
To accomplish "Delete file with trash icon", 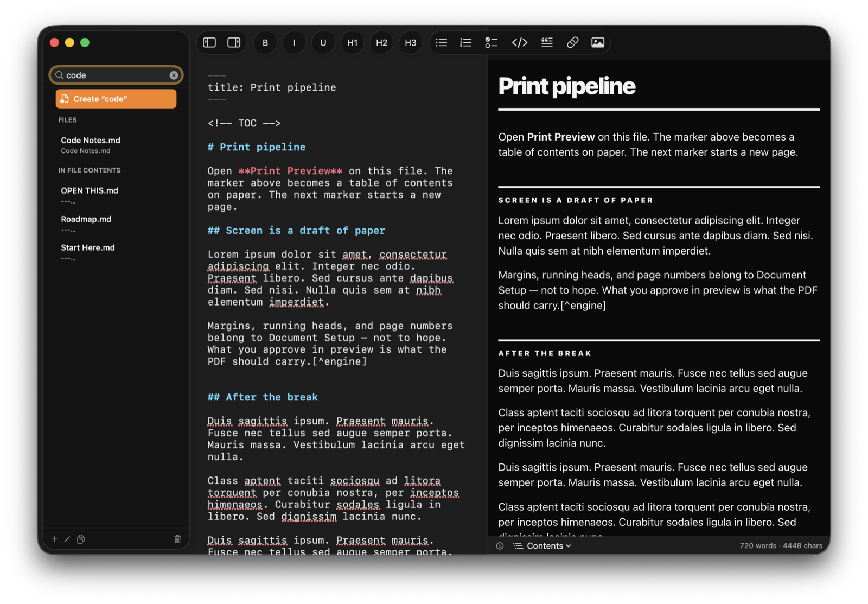I will (177, 539).
